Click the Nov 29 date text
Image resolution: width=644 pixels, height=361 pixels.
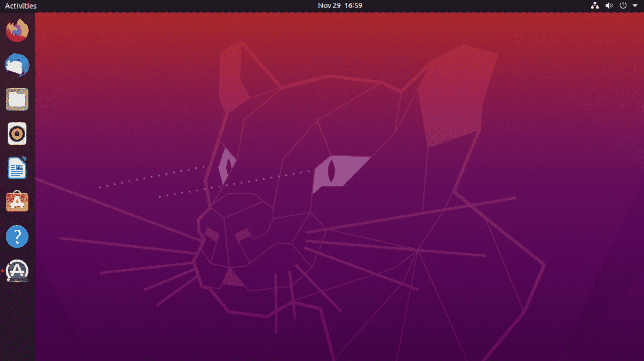coord(329,6)
